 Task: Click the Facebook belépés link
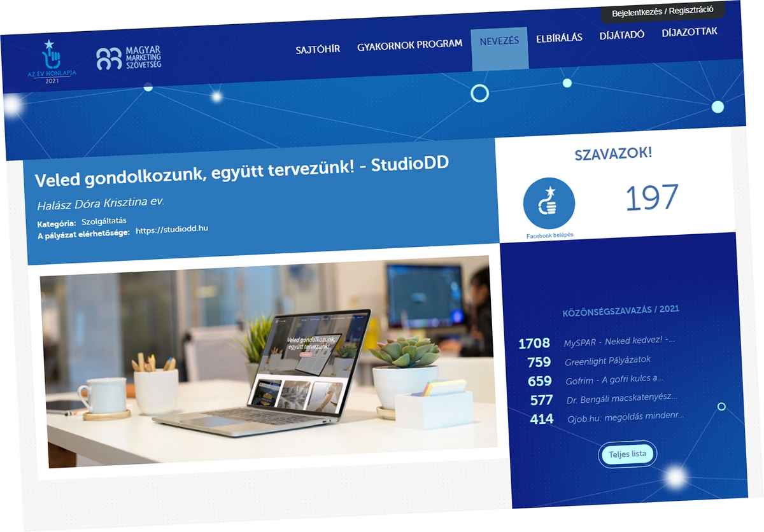549,235
